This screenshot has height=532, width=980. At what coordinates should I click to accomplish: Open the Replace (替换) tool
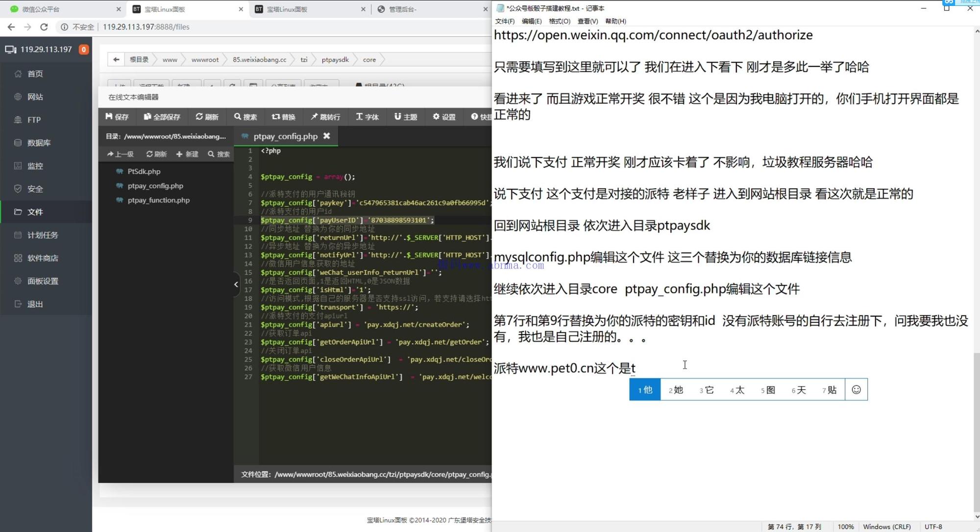pos(284,117)
